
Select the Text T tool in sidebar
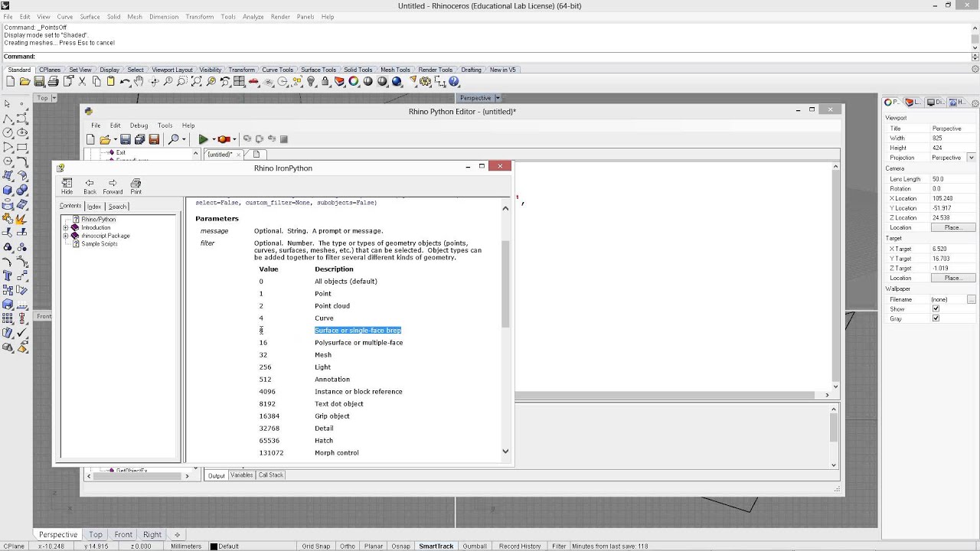[x=8, y=275]
